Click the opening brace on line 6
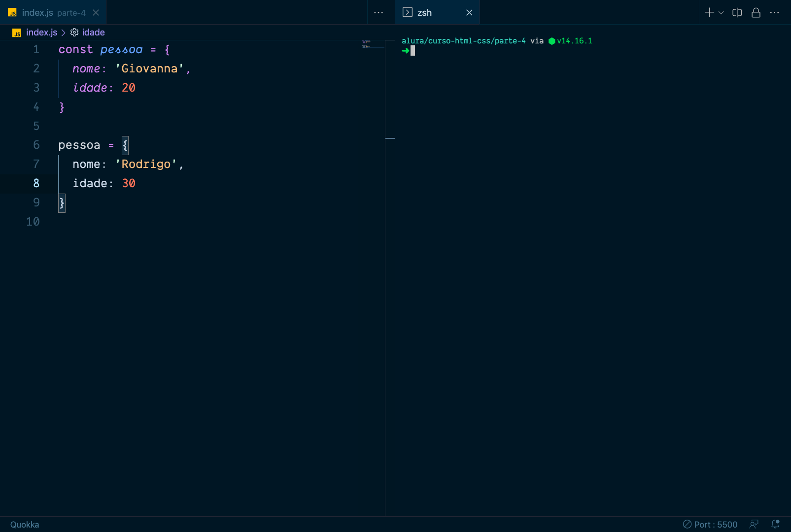The height and width of the screenshot is (532, 791). [125, 145]
